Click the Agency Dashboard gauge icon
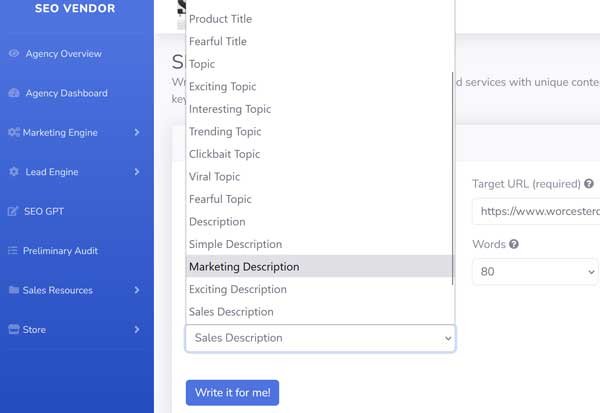The height and width of the screenshot is (413, 600). click(x=14, y=93)
